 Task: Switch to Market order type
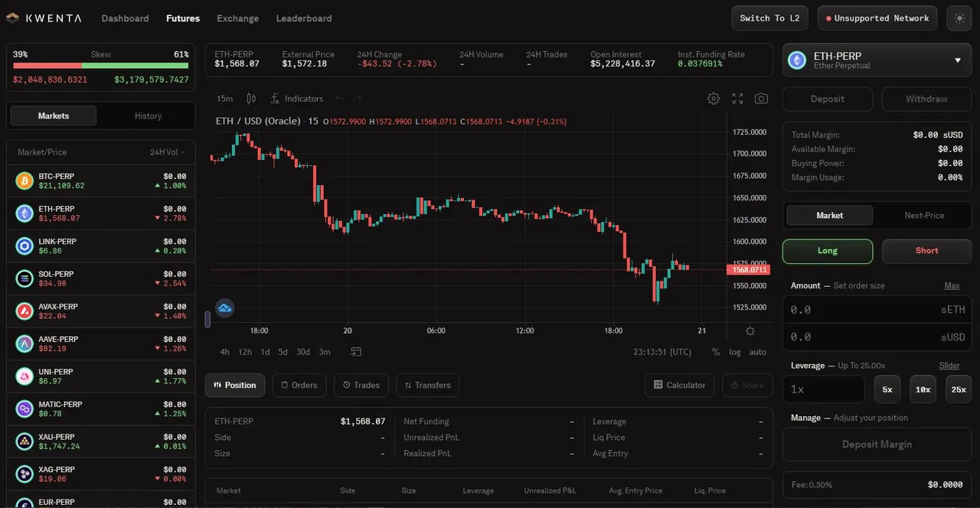(830, 215)
